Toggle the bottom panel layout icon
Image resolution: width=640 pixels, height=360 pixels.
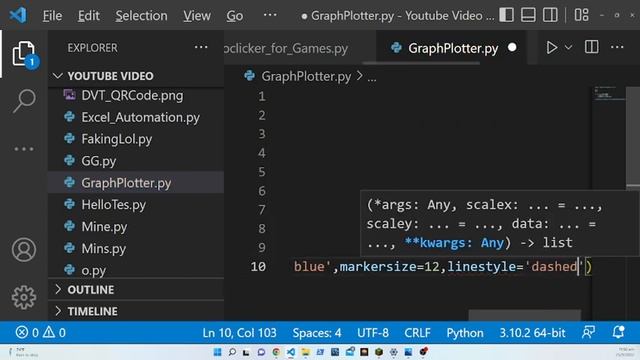(528, 16)
